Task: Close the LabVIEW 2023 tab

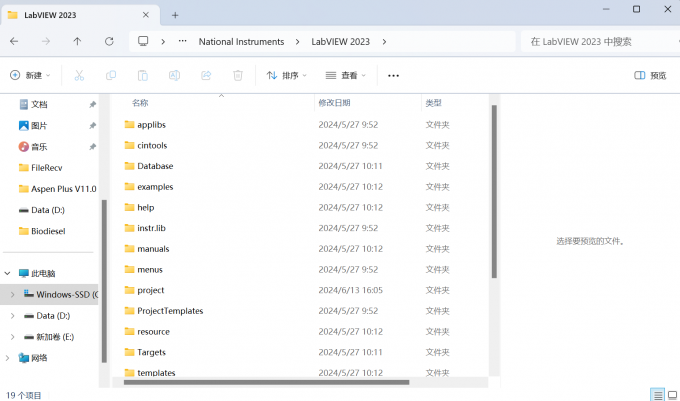Action: pos(146,15)
